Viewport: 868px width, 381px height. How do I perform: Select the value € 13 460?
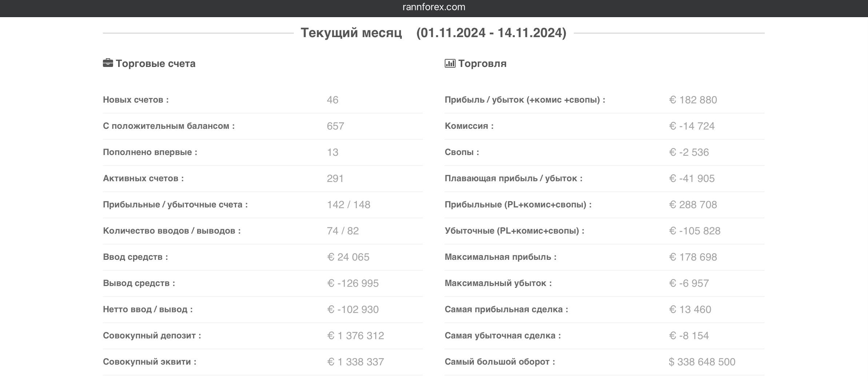[690, 309]
